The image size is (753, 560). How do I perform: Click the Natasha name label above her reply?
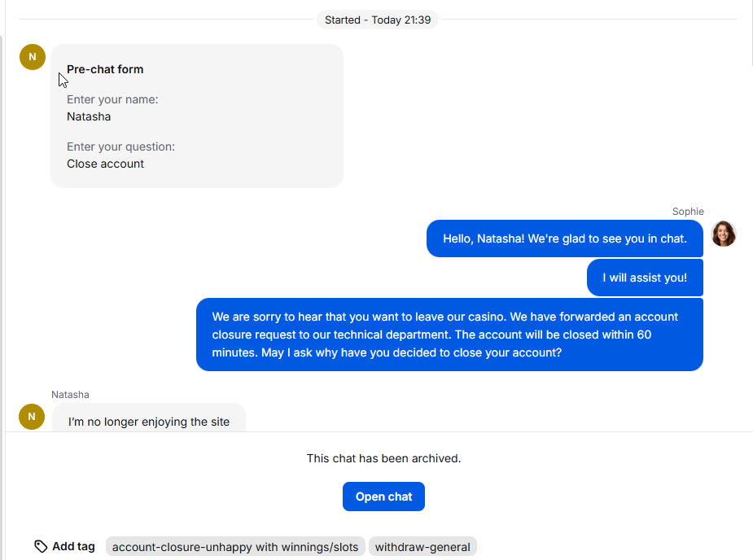70,394
